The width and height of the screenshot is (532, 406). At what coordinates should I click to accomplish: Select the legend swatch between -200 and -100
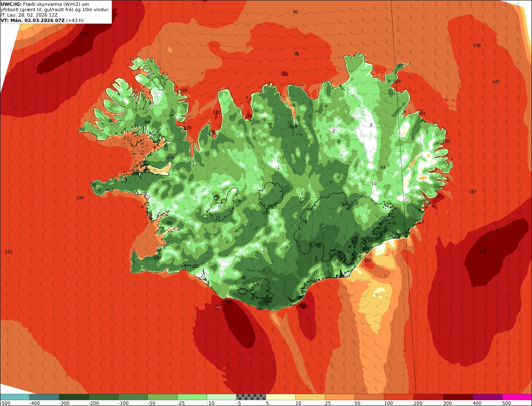pyautogui.click(x=103, y=397)
